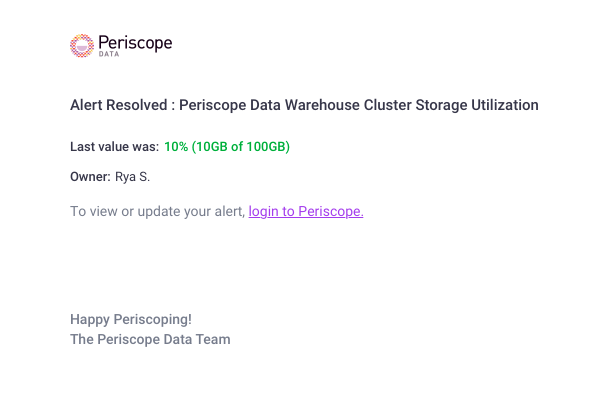Click The Periscope Data Team signature
Image resolution: width=600 pixels, height=399 pixels.
[x=150, y=339]
